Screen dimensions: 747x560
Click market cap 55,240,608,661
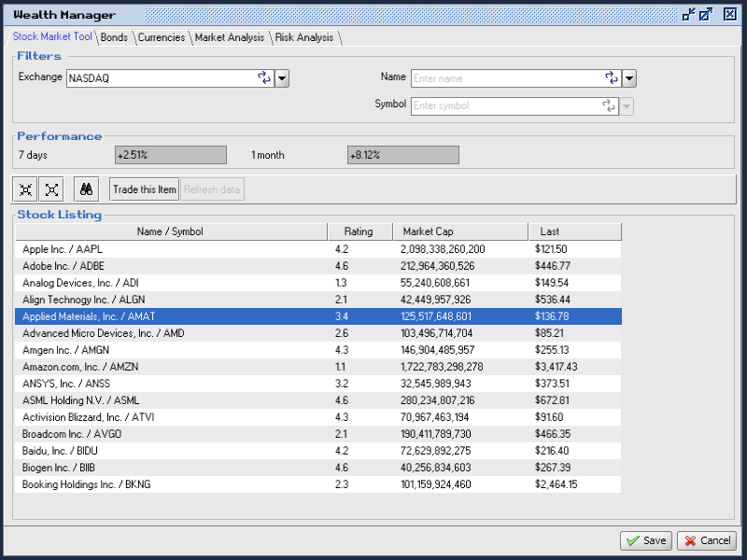click(x=435, y=283)
